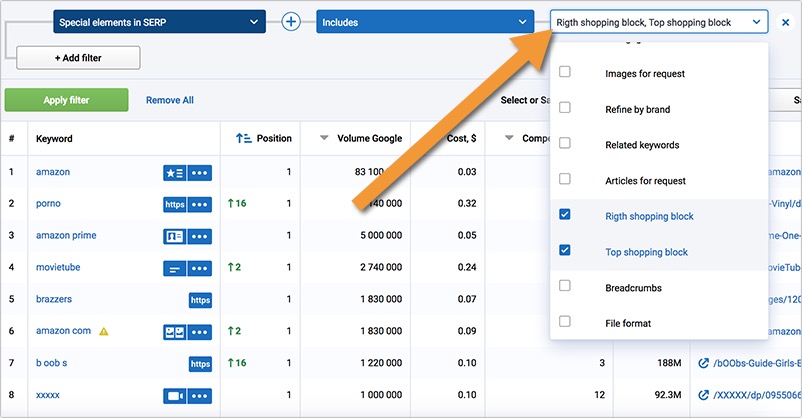Image resolution: width=802 pixels, height=418 pixels.
Task: Expand the Special elements in SERP dropdown
Action: (159, 22)
